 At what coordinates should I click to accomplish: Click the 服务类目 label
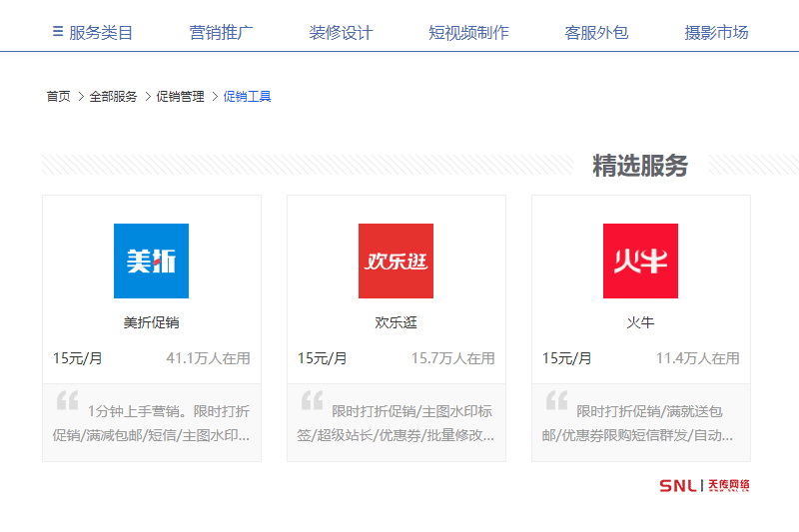(x=101, y=33)
